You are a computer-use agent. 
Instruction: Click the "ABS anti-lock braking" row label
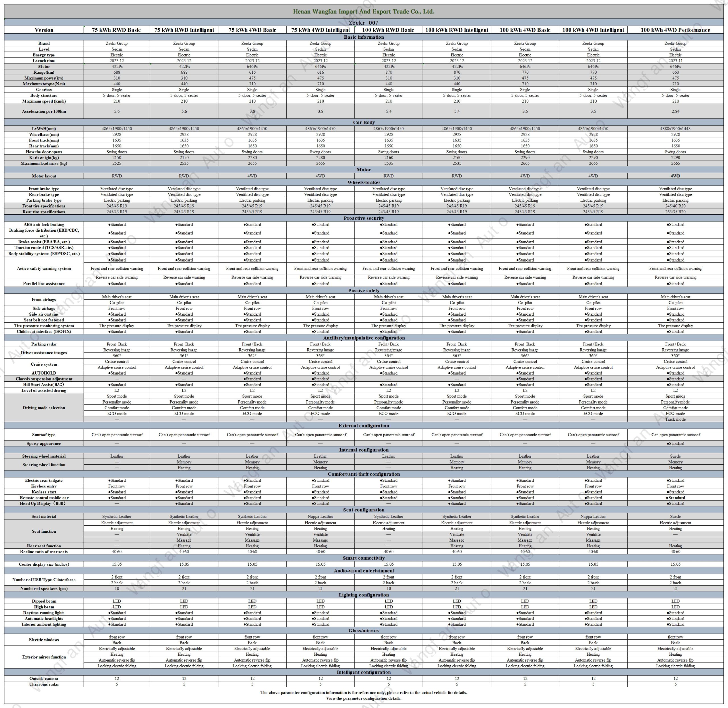point(44,224)
